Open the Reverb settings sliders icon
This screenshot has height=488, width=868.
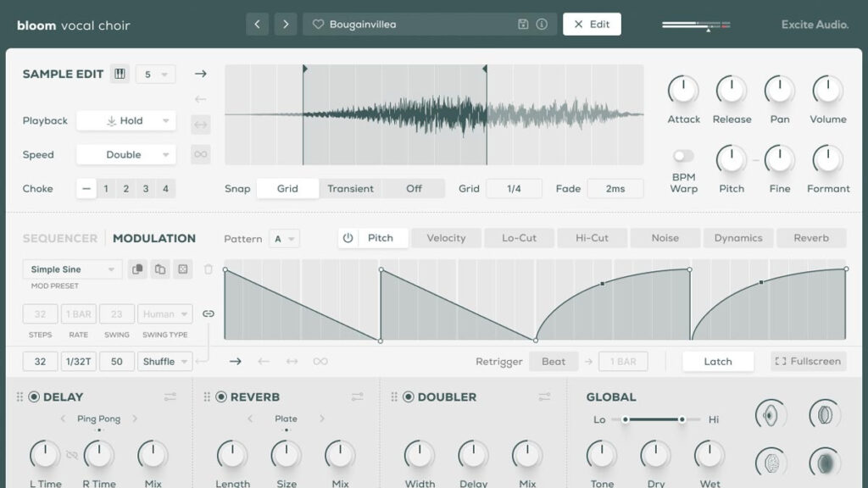point(358,396)
